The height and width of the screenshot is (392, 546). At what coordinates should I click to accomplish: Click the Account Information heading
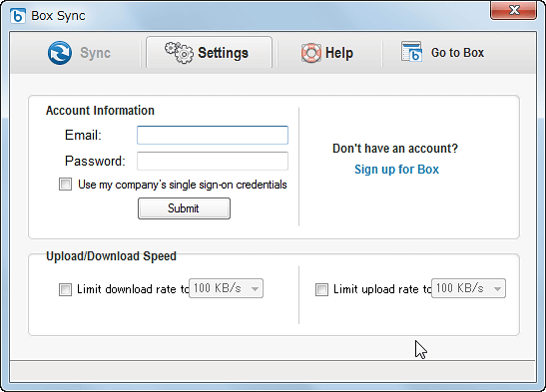pyautogui.click(x=100, y=111)
